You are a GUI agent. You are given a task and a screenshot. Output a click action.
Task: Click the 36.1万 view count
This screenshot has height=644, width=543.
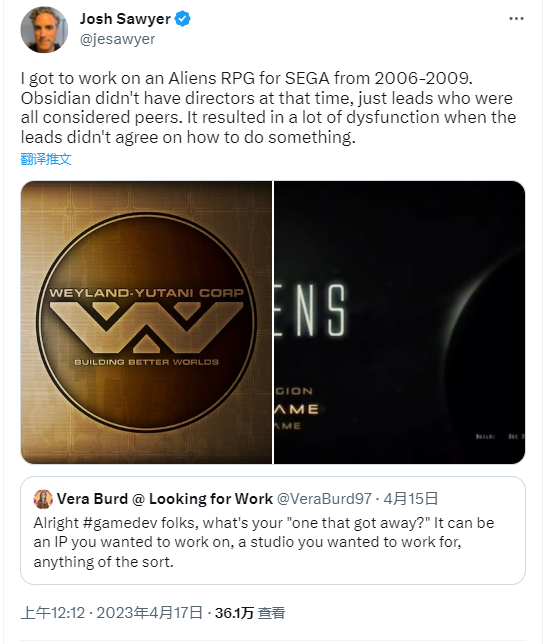tap(234, 613)
